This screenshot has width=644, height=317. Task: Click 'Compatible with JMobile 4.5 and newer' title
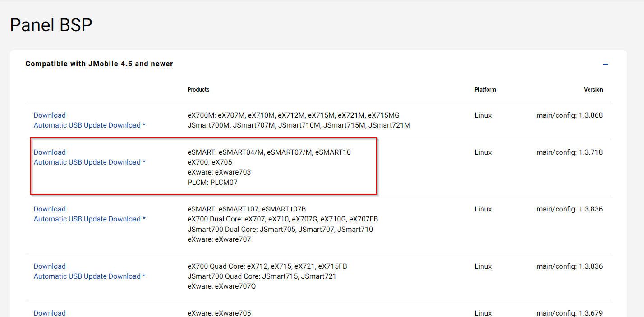(x=99, y=64)
